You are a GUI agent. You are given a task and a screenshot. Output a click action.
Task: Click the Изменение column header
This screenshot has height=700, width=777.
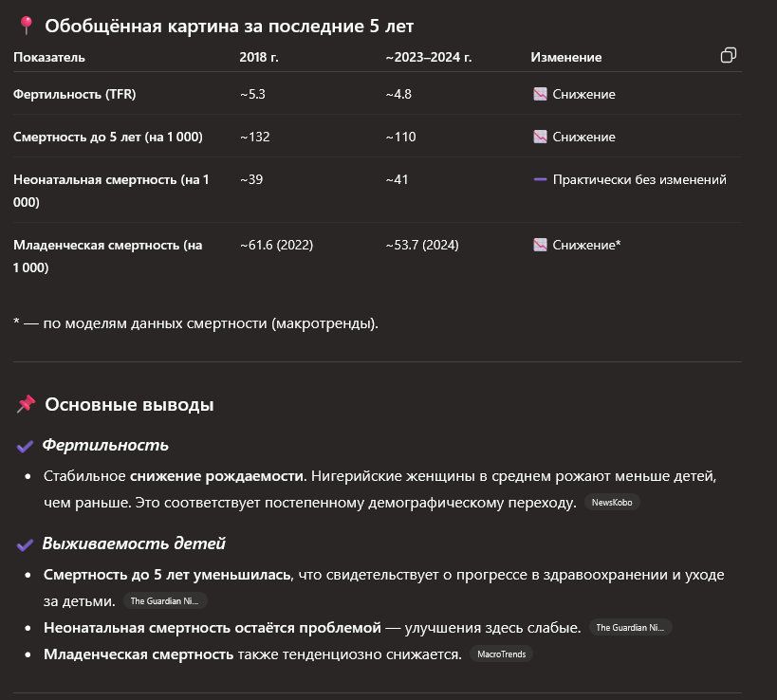(565, 57)
